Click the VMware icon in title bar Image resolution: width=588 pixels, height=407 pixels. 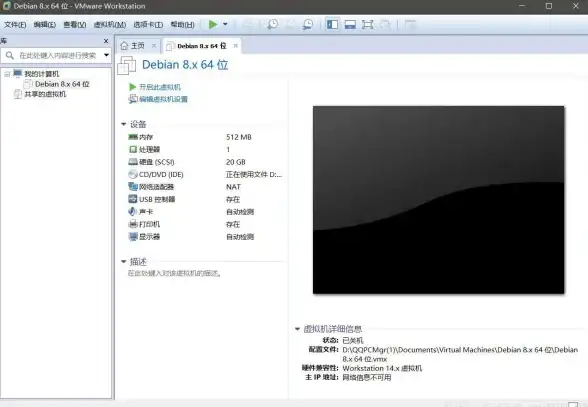click(x=6, y=6)
